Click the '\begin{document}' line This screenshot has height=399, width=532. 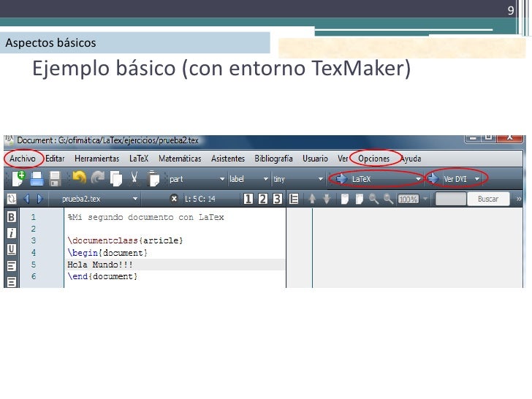(x=107, y=253)
